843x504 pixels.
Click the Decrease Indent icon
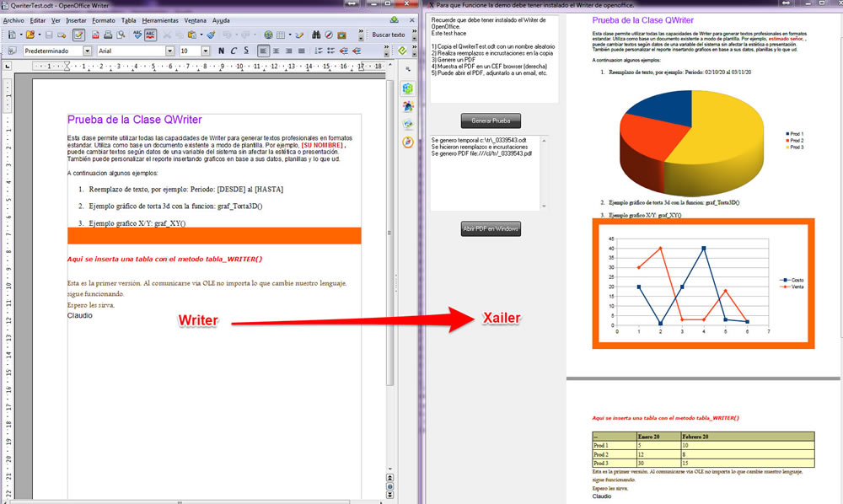pyautogui.click(x=344, y=51)
